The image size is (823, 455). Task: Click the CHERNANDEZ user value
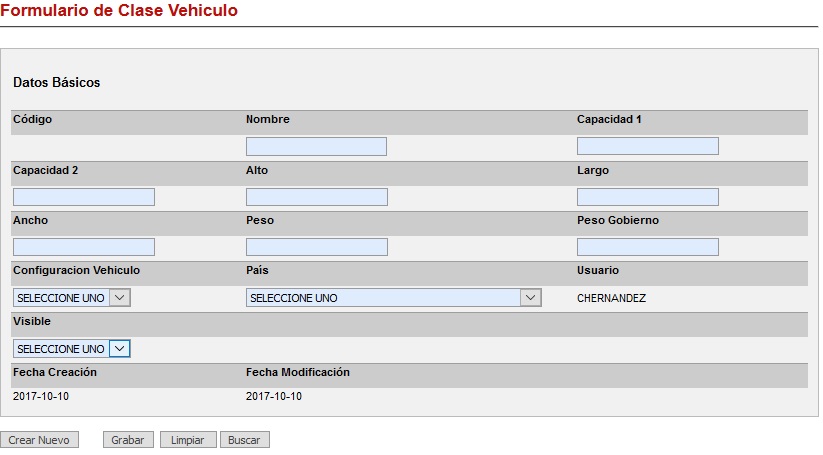(x=611, y=298)
